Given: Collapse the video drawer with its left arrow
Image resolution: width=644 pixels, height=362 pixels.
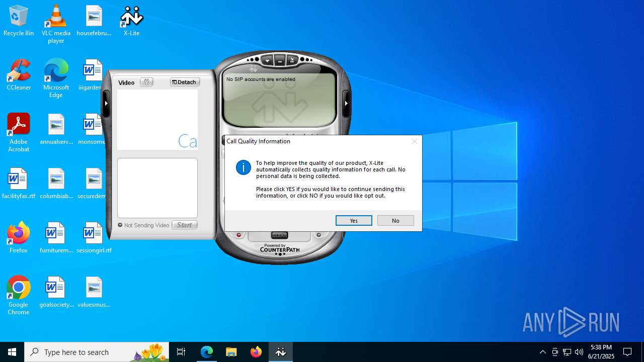Looking at the screenshot, I should click(x=106, y=103).
